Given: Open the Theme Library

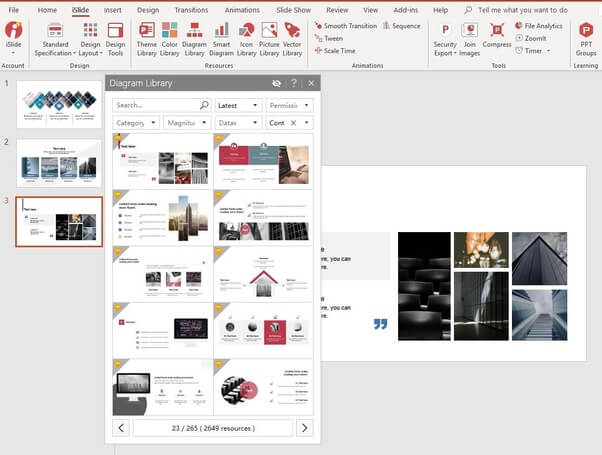Looking at the screenshot, I should tap(146, 39).
